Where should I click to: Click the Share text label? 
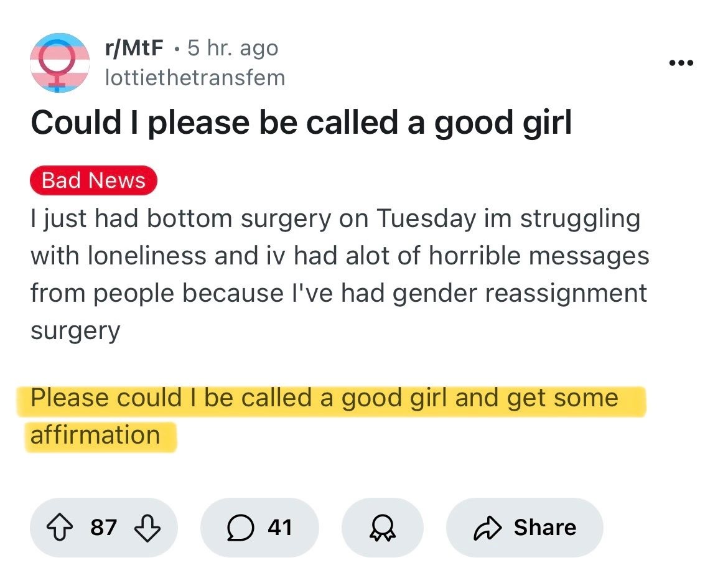pos(544,527)
